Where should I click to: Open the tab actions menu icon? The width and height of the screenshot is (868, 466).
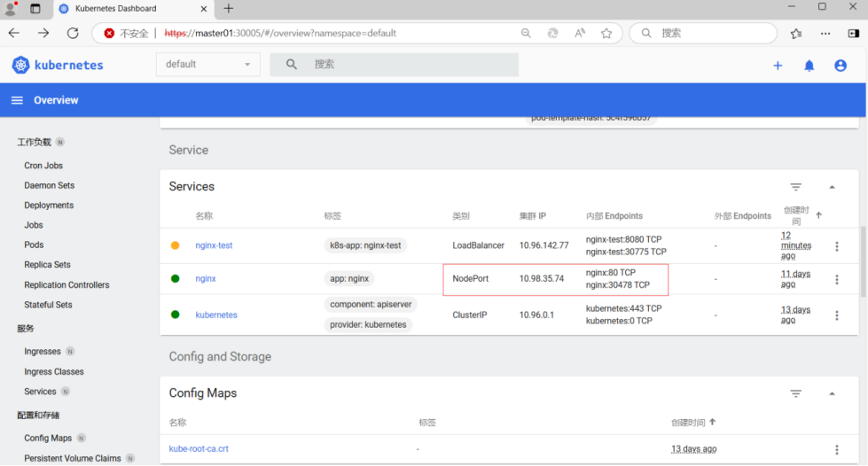coord(35,8)
